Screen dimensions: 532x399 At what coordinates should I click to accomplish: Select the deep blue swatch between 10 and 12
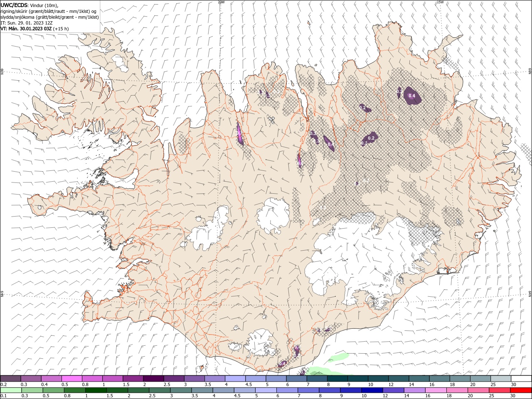pos(372,390)
